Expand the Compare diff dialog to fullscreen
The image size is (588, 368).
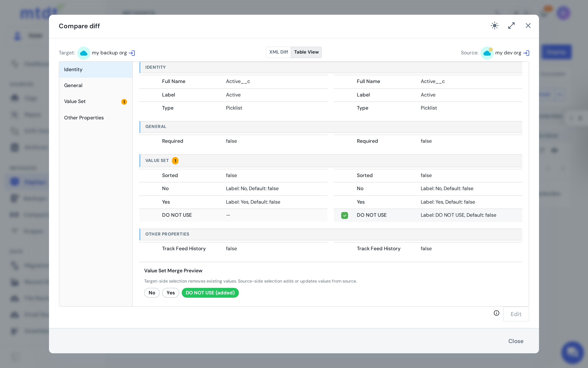(x=511, y=26)
